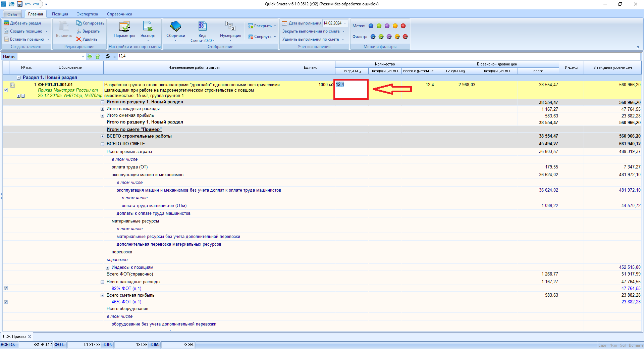The width and height of the screenshot is (644, 349).
Task: Switch to the Экспертиза ribbon tab
Action: click(88, 14)
